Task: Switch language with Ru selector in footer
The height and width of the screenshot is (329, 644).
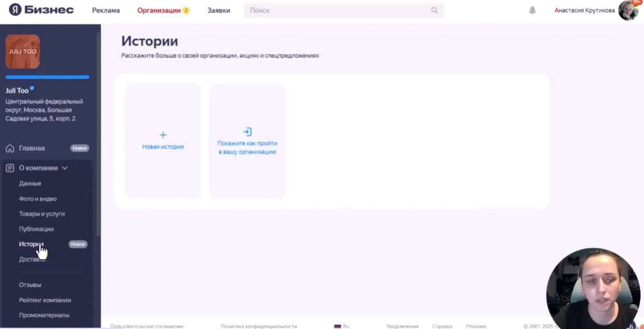Action: [342, 326]
